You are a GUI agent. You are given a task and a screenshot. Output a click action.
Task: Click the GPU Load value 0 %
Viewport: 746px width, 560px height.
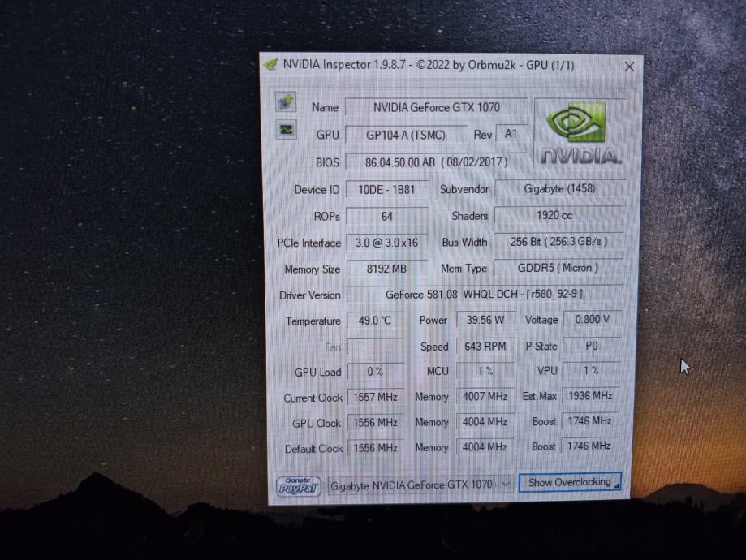375,372
